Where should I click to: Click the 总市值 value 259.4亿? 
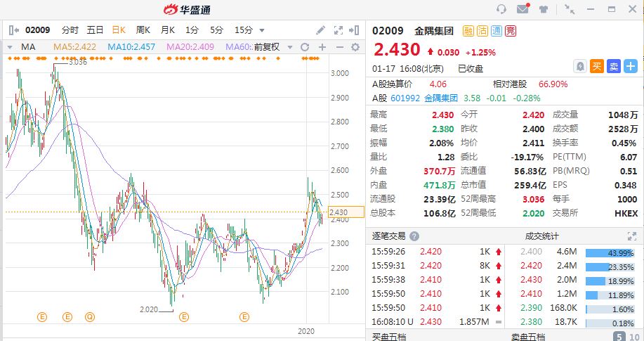pyautogui.click(x=530, y=186)
